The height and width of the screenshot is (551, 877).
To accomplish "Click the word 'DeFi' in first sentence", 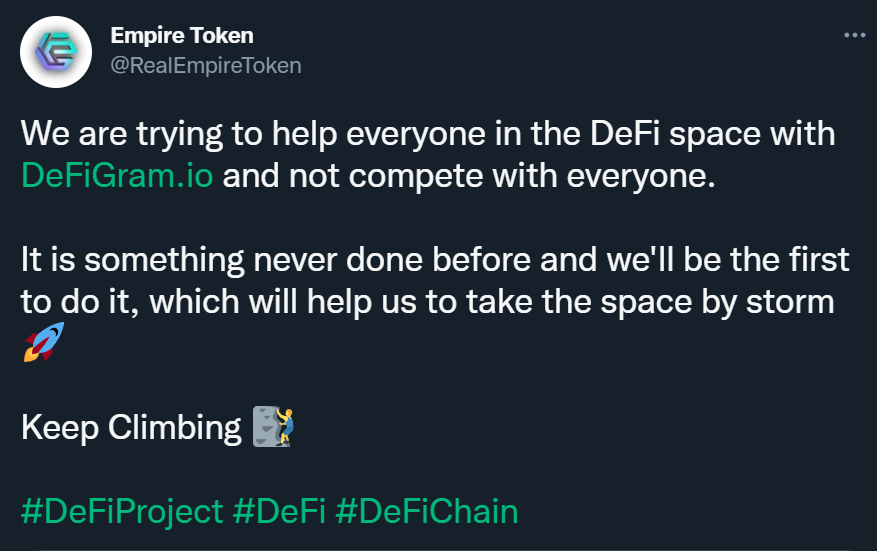I will click(625, 133).
